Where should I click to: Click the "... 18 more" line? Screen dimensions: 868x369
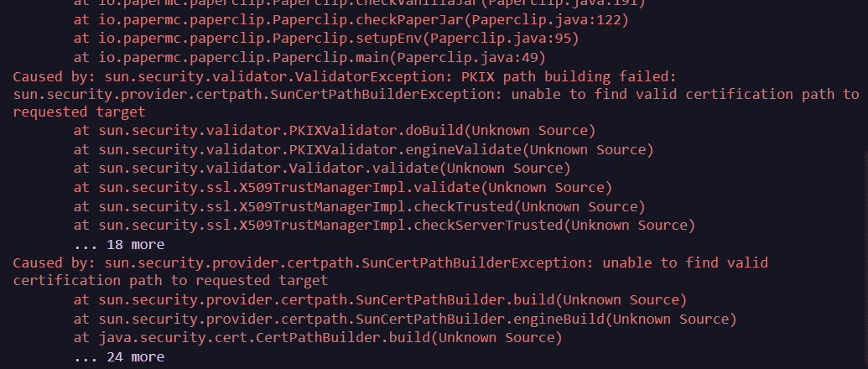click(x=119, y=244)
